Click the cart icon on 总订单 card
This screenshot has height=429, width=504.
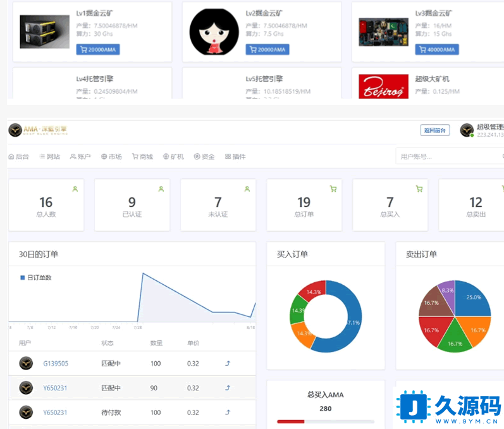[333, 189]
